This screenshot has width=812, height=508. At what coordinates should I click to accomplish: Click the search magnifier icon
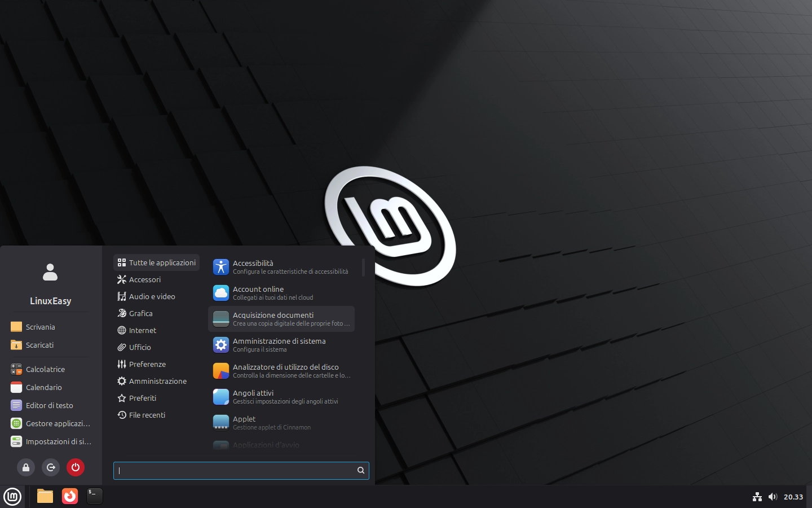tap(361, 470)
